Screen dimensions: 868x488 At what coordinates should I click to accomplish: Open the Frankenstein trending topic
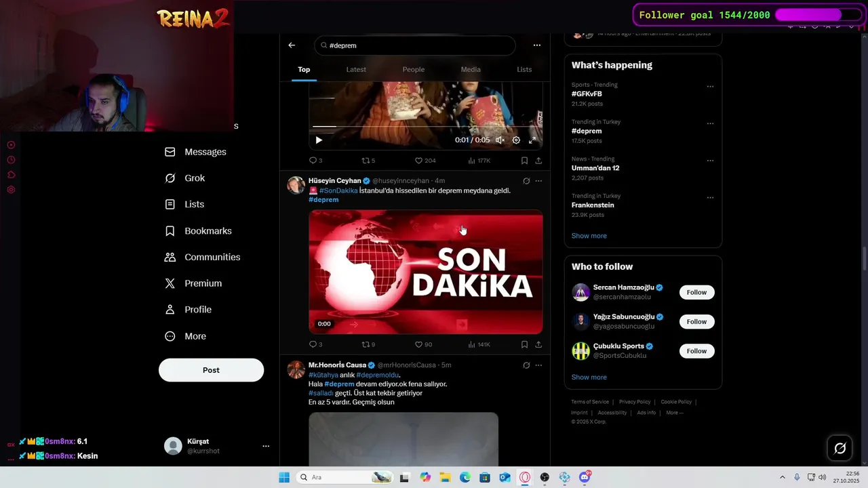[593, 205]
